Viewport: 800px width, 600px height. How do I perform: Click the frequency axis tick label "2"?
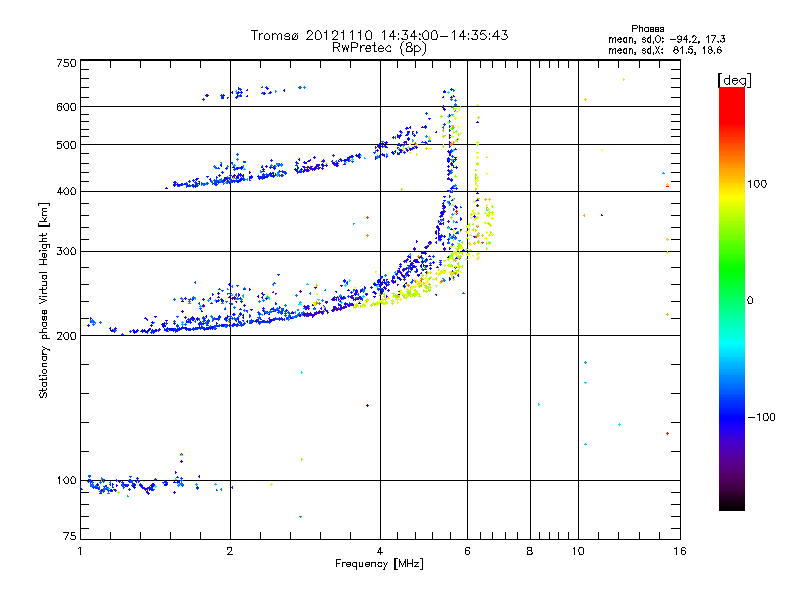point(230,551)
